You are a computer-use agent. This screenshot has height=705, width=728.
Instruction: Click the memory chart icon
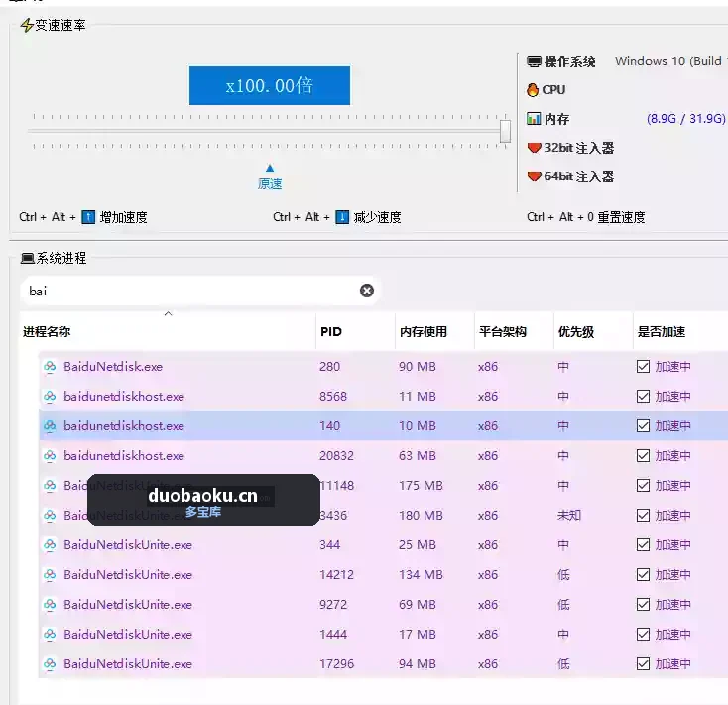point(534,119)
